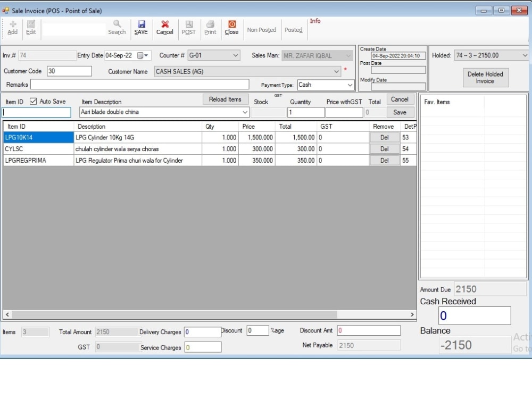
Task: Click the POST icon in the toolbar
Action: (189, 28)
